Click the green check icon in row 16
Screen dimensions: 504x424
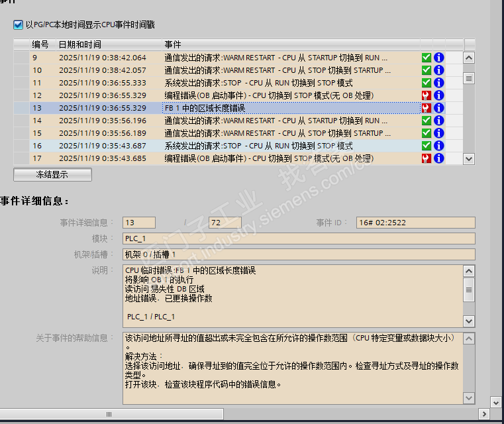pos(427,146)
